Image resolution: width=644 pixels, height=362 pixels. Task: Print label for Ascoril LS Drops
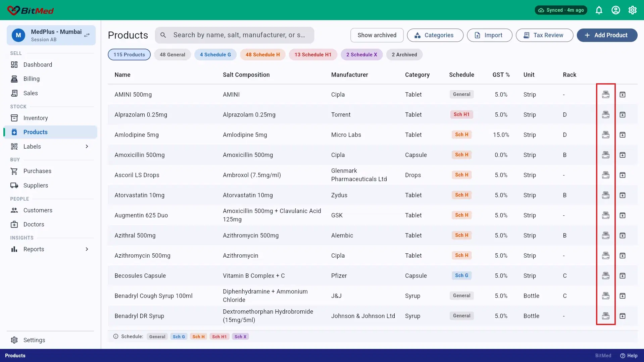605,175
